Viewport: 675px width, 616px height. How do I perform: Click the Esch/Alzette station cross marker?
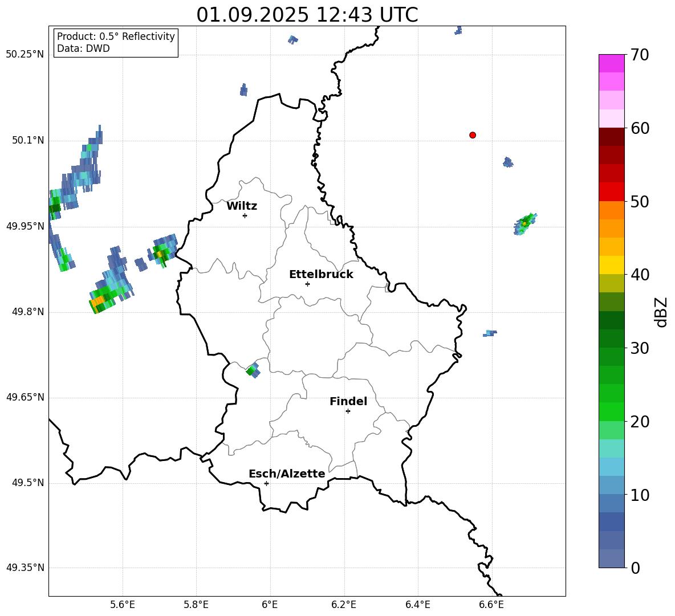click(x=266, y=483)
